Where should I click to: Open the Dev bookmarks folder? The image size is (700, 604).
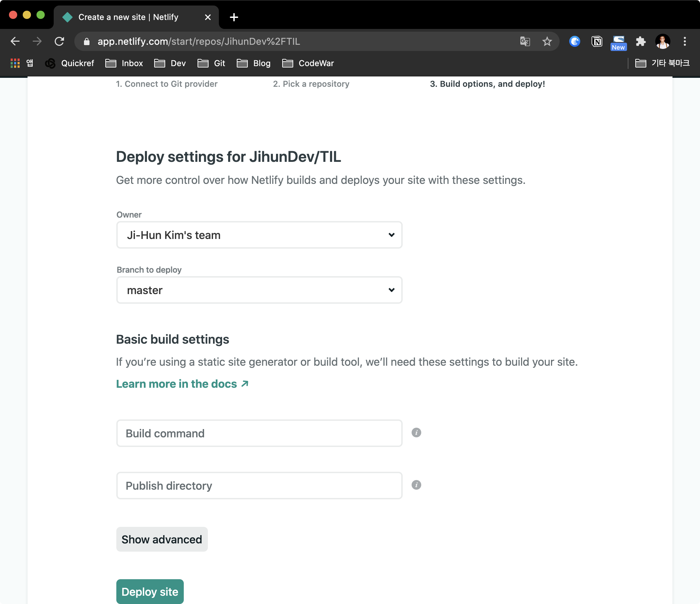pyautogui.click(x=170, y=63)
